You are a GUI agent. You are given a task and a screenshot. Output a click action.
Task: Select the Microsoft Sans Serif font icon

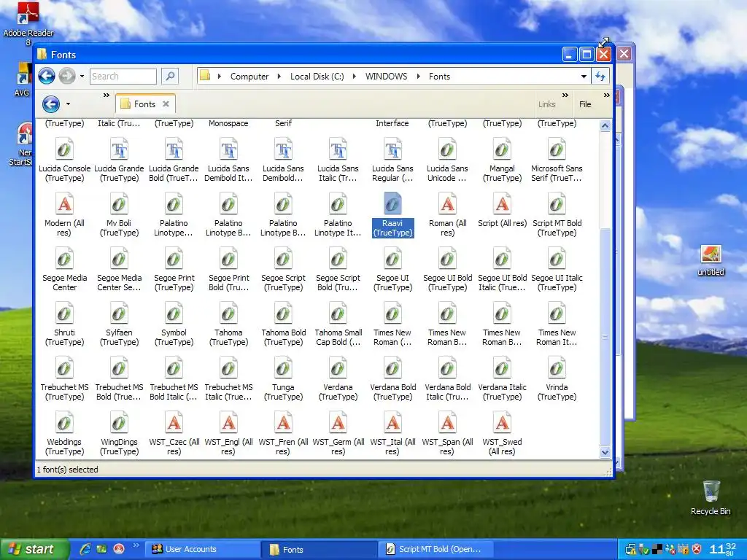click(x=557, y=149)
